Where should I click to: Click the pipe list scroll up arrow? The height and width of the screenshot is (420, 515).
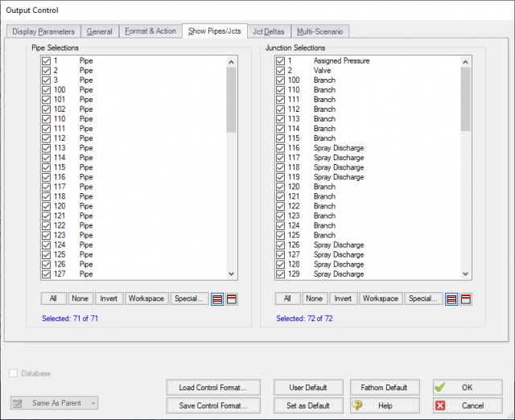pyautogui.click(x=231, y=62)
